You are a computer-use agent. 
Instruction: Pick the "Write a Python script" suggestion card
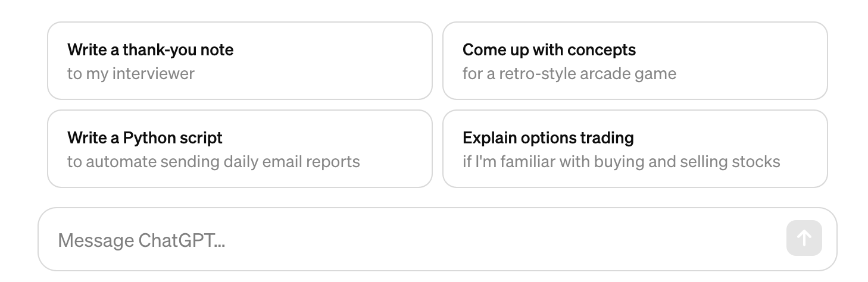tap(239, 149)
